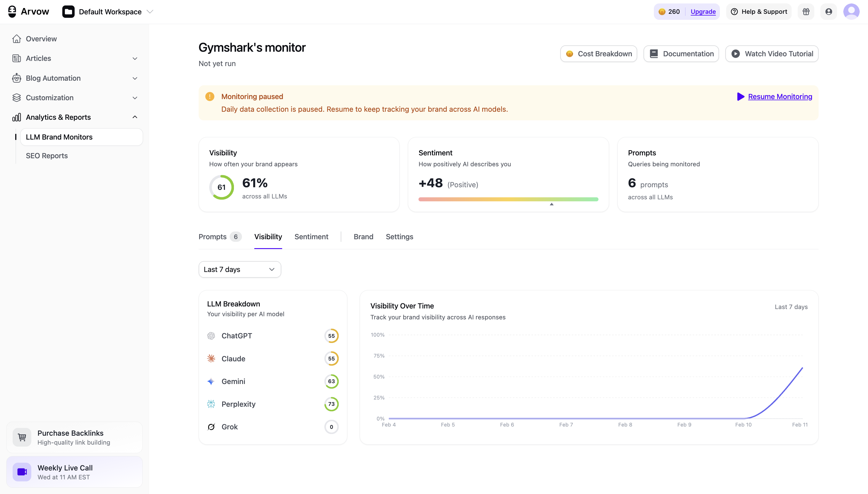The image size is (868, 494).
Task: Collapse the Customization section
Action: coord(135,98)
